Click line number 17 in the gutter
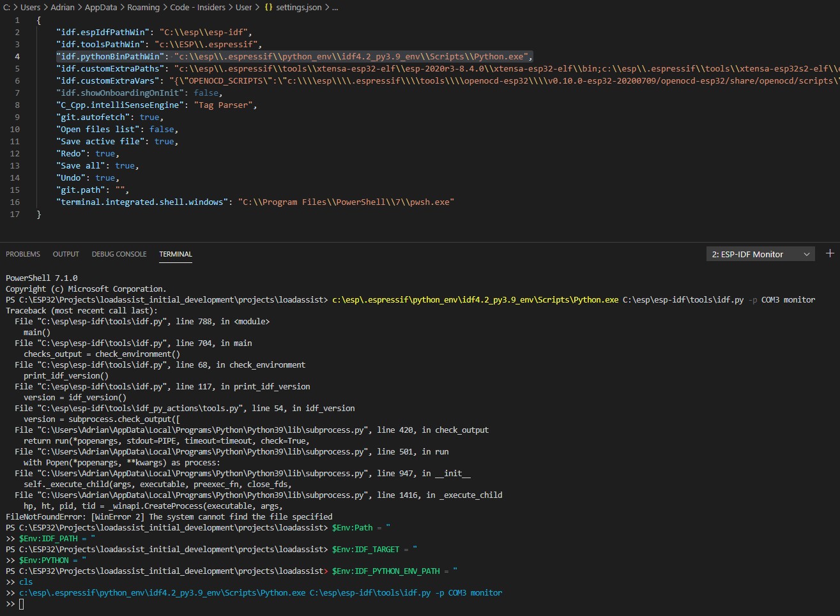The height and width of the screenshot is (616, 840). click(15, 214)
